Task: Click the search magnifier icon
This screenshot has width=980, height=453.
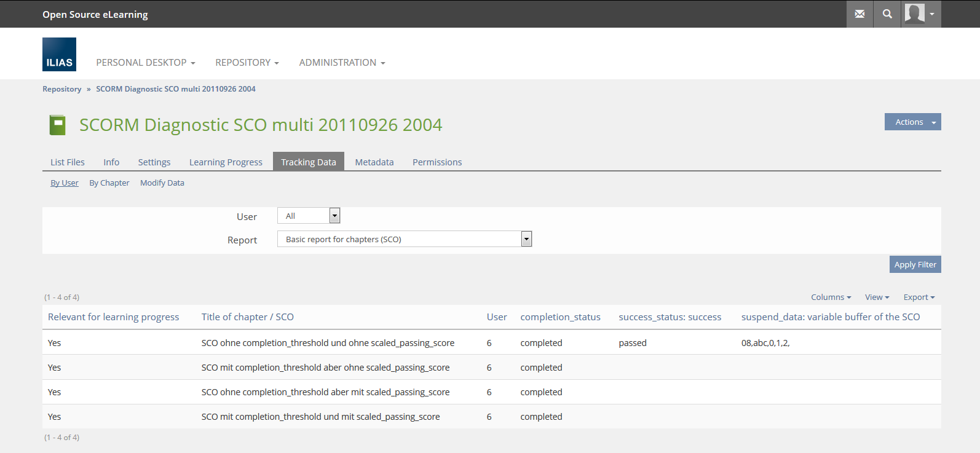Action: (x=887, y=14)
